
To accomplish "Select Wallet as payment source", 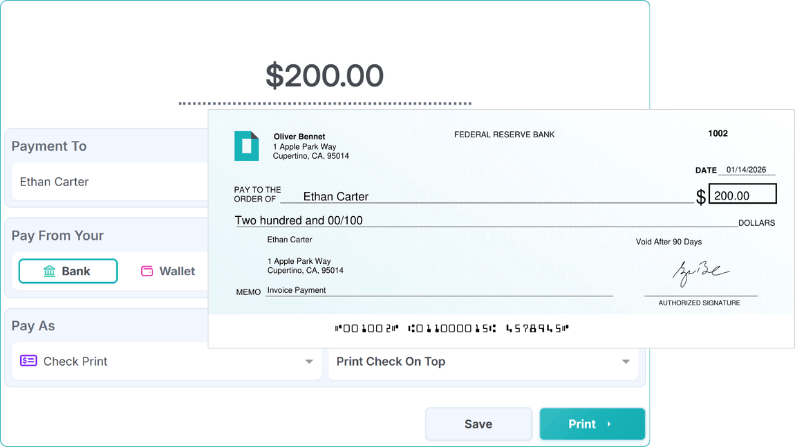I will 167,271.
